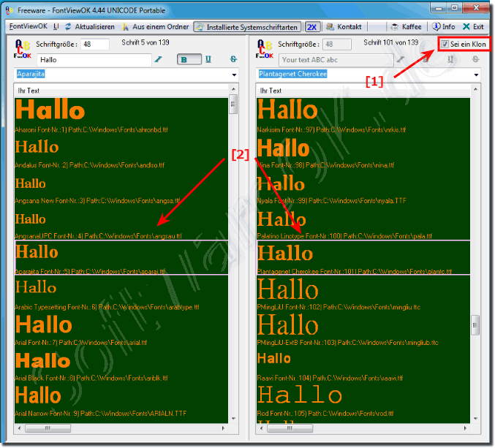Click the Kaffee button
This screenshot has width=495, height=448.
pos(406,27)
